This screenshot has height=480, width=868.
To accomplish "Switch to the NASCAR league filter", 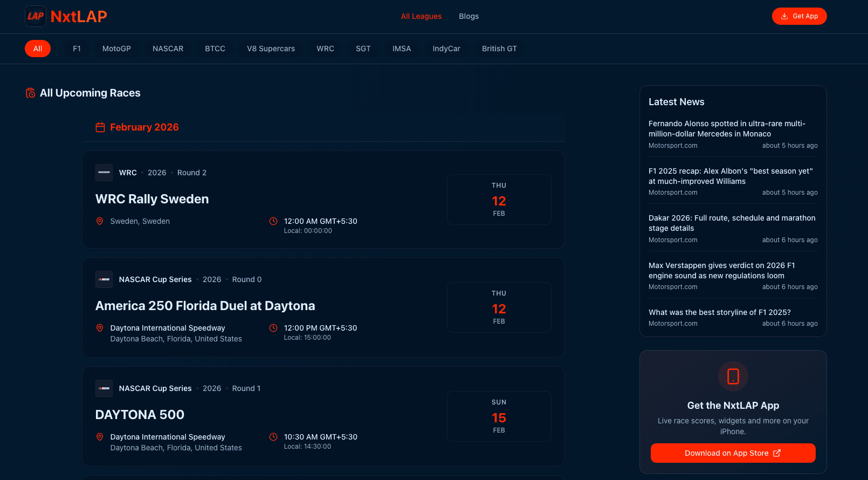I will [168, 49].
